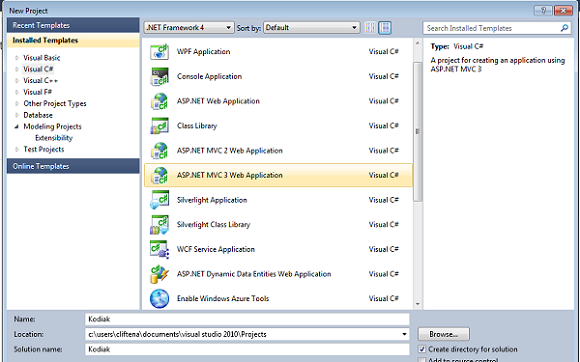Click the scroll down arrow in template list
This screenshot has width=580, height=362.
(x=417, y=304)
